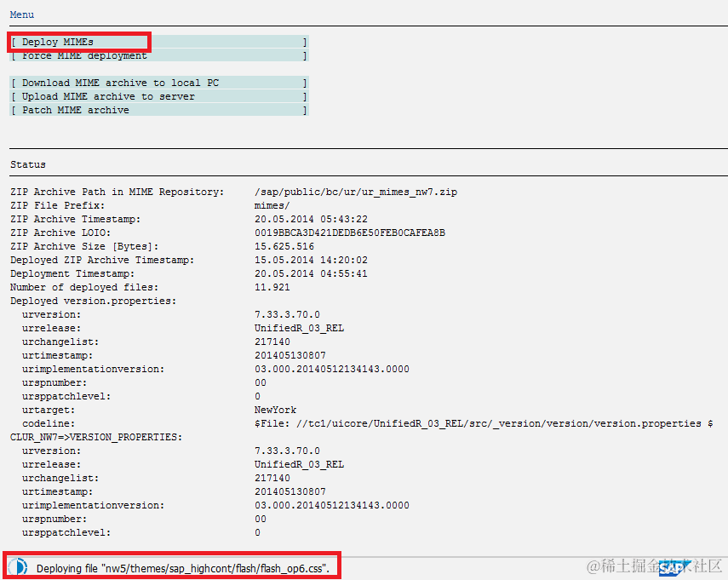Open Upload MIME archive to server

pyautogui.click(x=158, y=96)
